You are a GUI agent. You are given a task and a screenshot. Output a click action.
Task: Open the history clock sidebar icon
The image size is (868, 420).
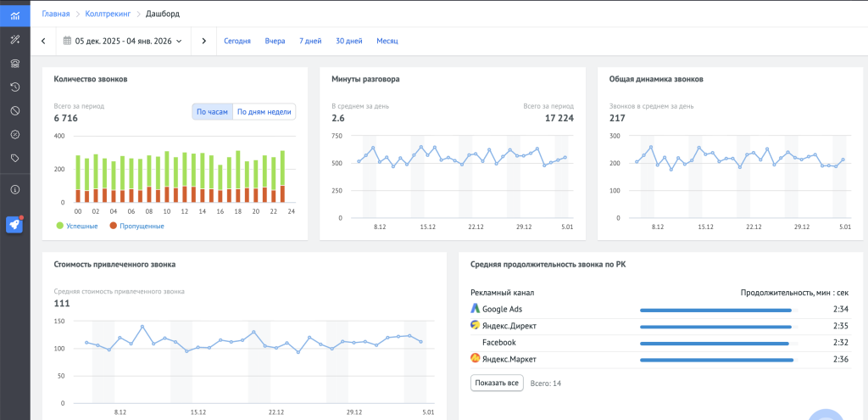point(14,87)
